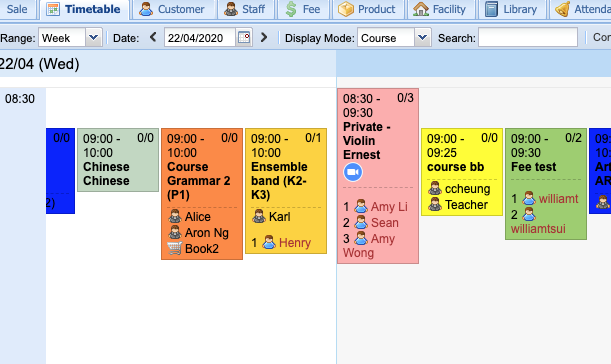The height and width of the screenshot is (364, 611).
Task: Click the Book2 shopping cart icon
Action: [175, 248]
